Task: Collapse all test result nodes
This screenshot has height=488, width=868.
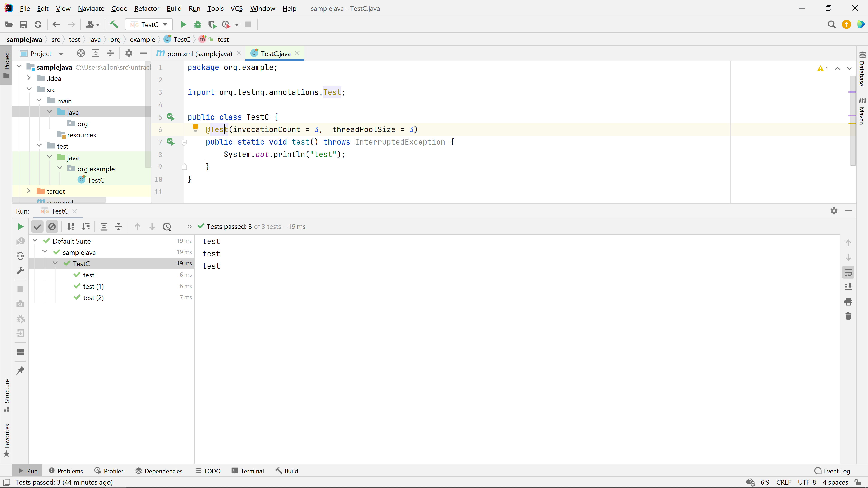Action: (119, 227)
